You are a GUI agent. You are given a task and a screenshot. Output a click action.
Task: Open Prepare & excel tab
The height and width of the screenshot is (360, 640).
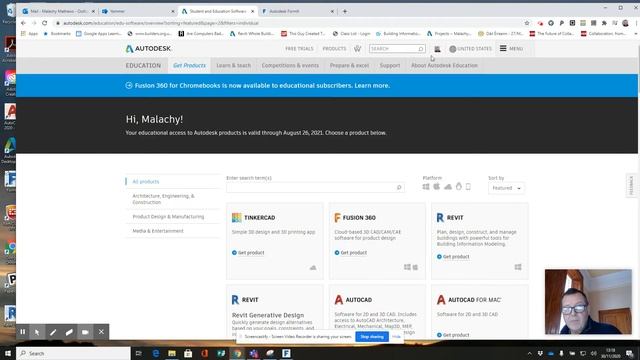349,65
